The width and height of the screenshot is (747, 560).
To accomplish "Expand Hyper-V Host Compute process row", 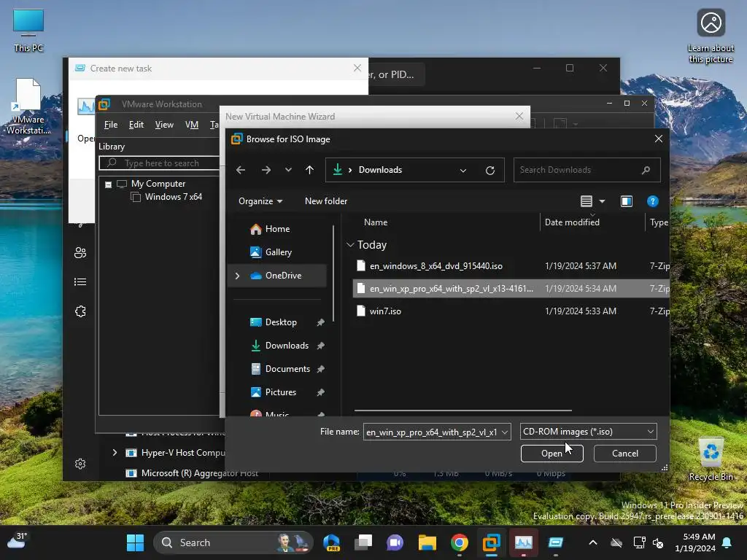I will pos(115,452).
